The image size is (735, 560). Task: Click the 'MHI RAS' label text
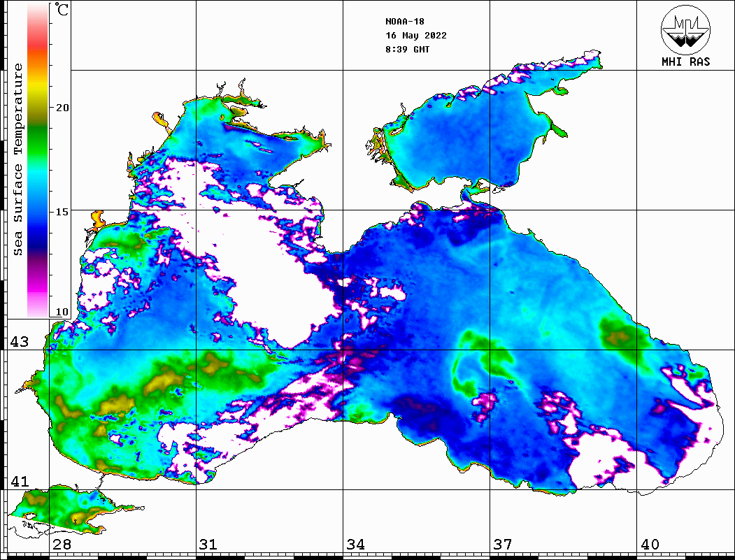pos(685,62)
